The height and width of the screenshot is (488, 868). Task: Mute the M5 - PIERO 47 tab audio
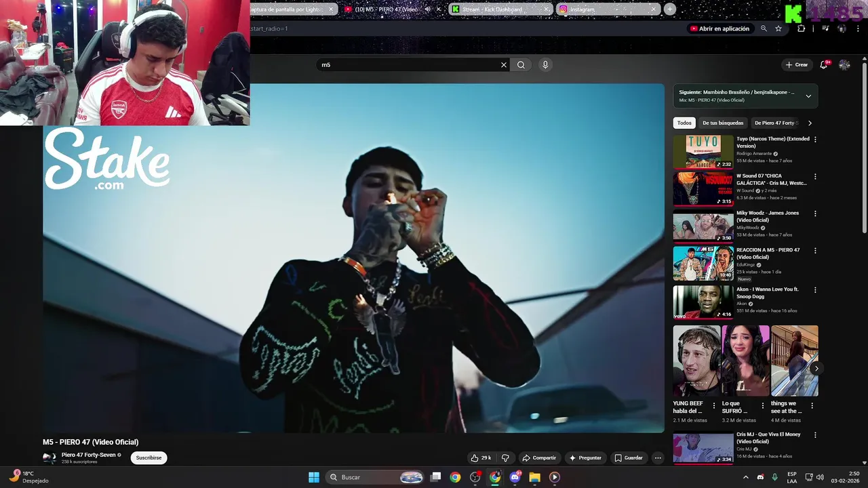tap(427, 9)
